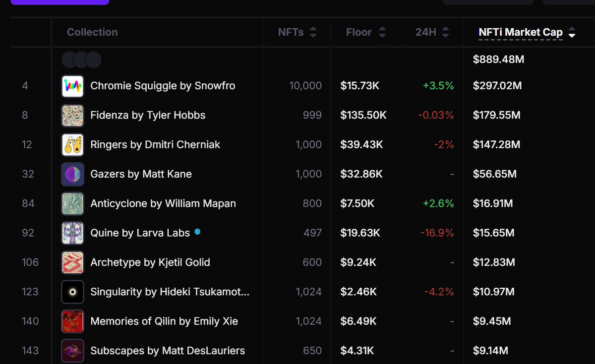This screenshot has height=364, width=595.
Task: Click the Memories of Qilin icon
Action: click(x=72, y=321)
